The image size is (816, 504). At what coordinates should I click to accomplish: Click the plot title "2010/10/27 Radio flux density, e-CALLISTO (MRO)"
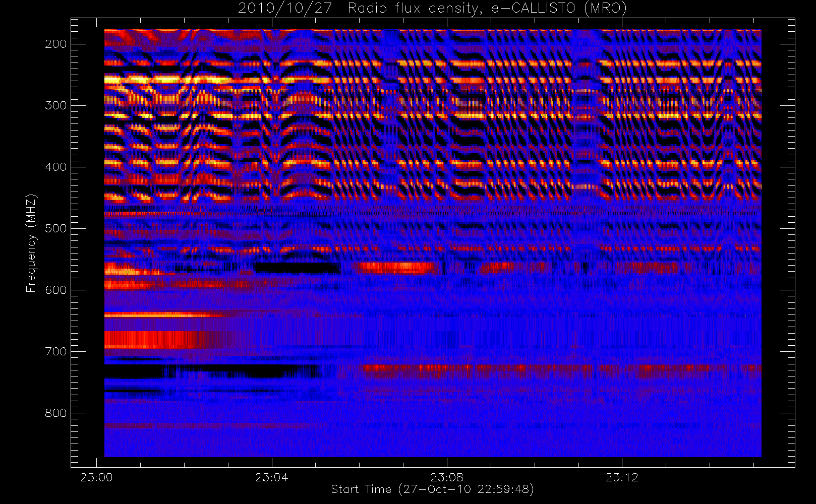pos(432,9)
